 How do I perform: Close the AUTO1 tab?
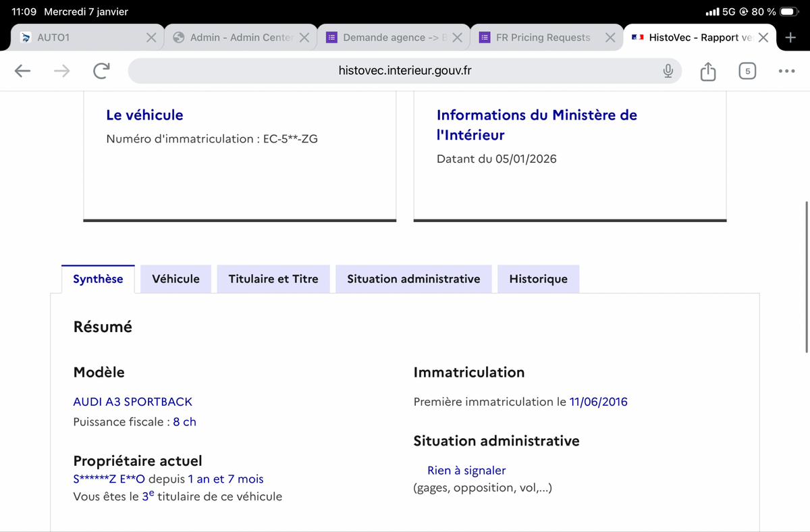pyautogui.click(x=152, y=38)
